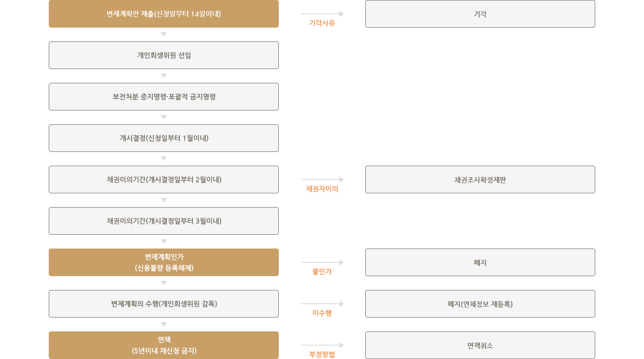Click the arrow above 미수행 label
This screenshot has width=644, height=359.
pos(322,304)
